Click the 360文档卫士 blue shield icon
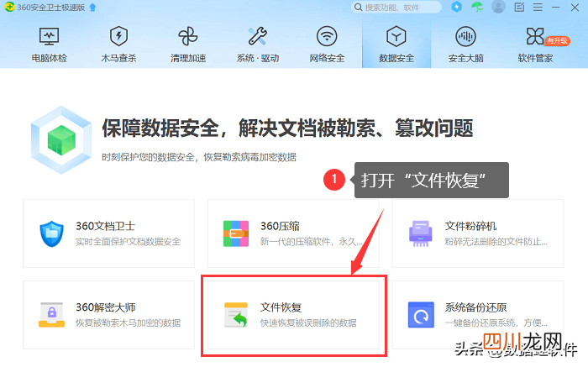The image size is (588, 367). pyautogui.click(x=52, y=234)
